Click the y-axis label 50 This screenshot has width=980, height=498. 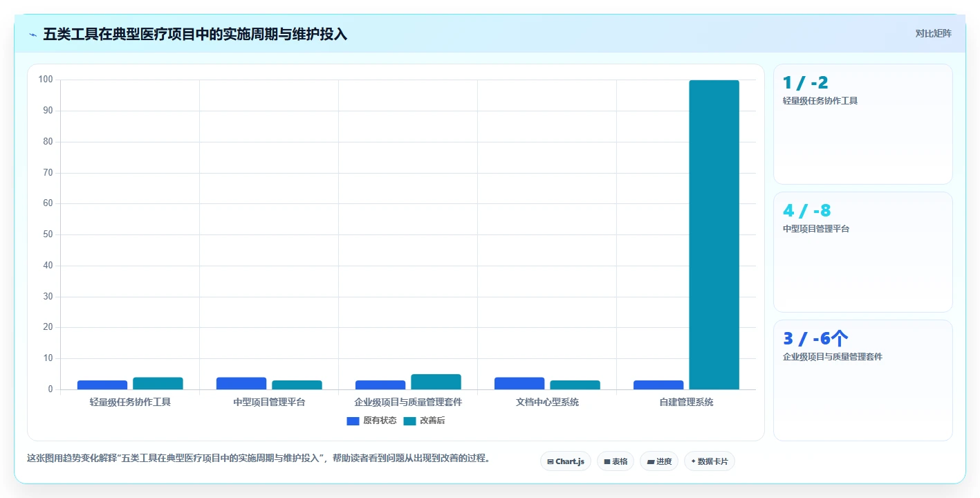(48, 234)
